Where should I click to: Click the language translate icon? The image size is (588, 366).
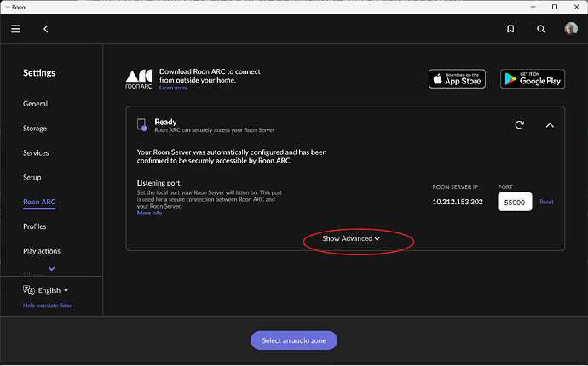pyautogui.click(x=29, y=290)
